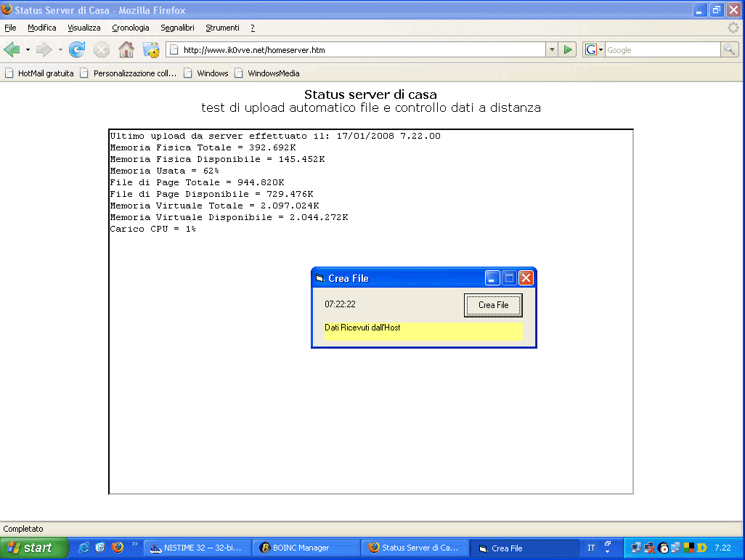Click the Memoria Usata = 62% line

(164, 171)
